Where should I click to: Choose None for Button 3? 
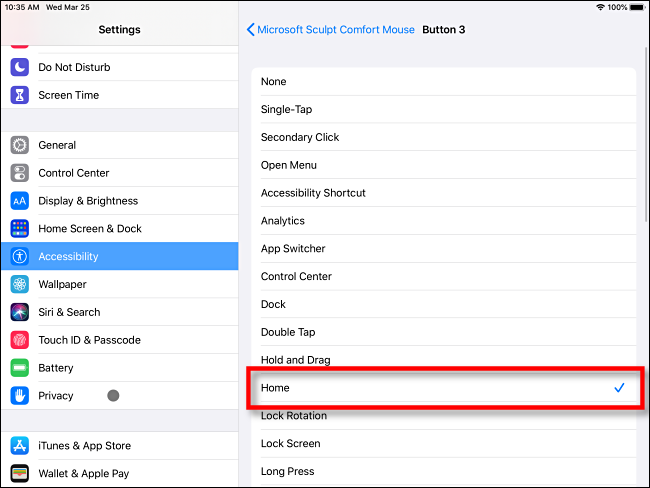coord(441,82)
